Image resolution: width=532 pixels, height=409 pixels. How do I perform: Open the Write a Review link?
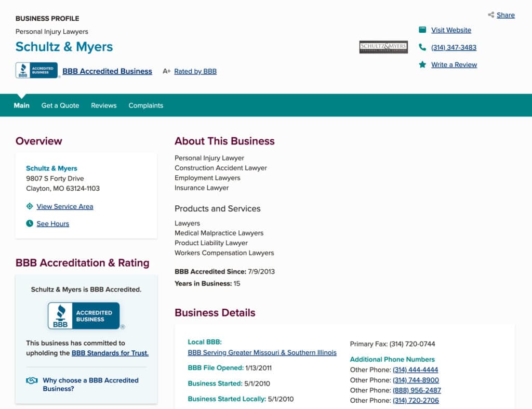pos(454,64)
